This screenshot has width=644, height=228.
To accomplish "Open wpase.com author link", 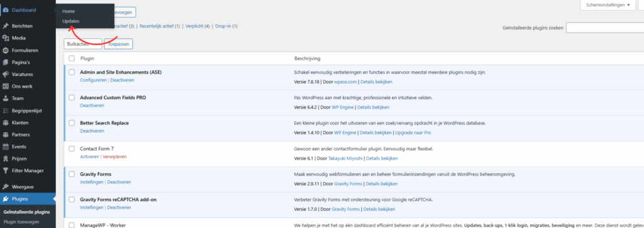I will [345, 82].
